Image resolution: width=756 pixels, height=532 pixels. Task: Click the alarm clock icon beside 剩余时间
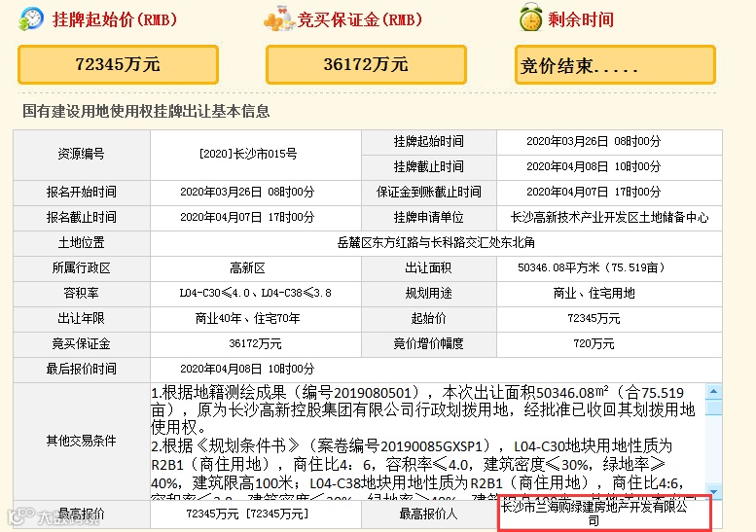(530, 18)
